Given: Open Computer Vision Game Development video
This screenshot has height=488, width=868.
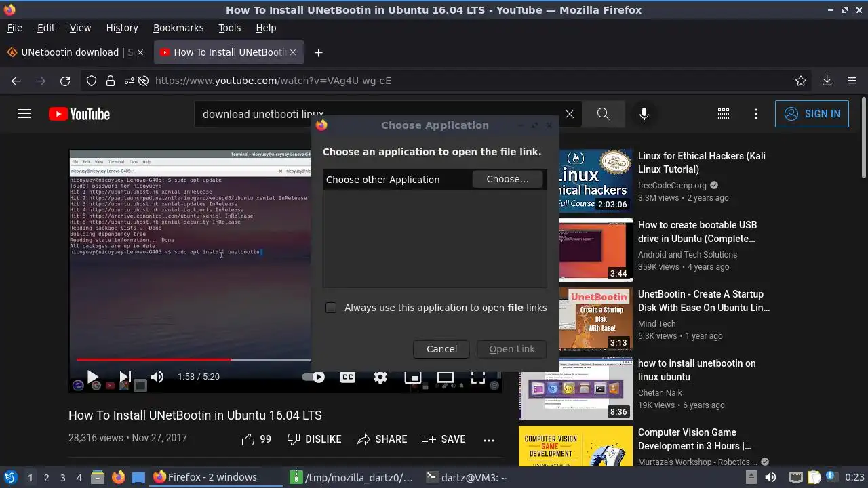Looking at the screenshot, I should click(x=694, y=439).
